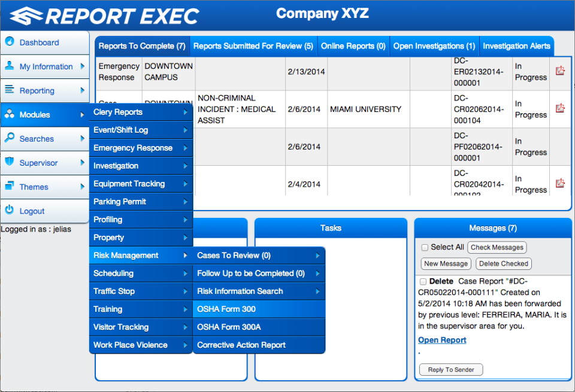
Task: Open Visitor Tracking menu entry
Action: (x=141, y=327)
